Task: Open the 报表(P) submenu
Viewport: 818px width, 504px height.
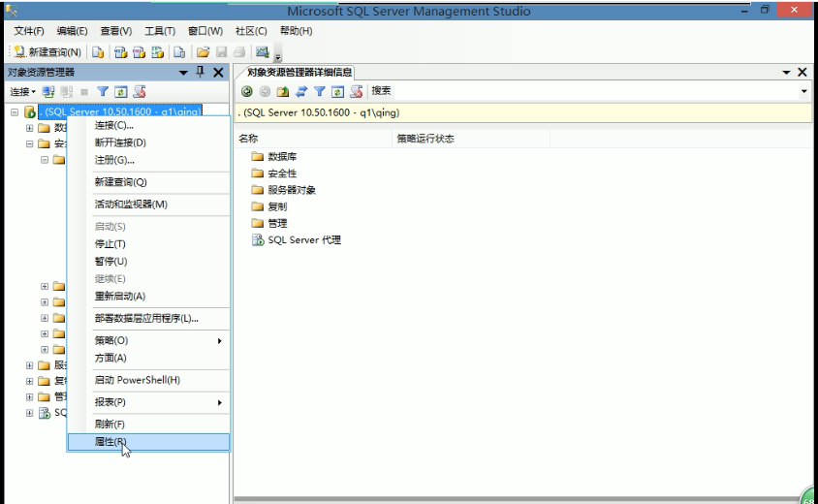Action: 148,402
